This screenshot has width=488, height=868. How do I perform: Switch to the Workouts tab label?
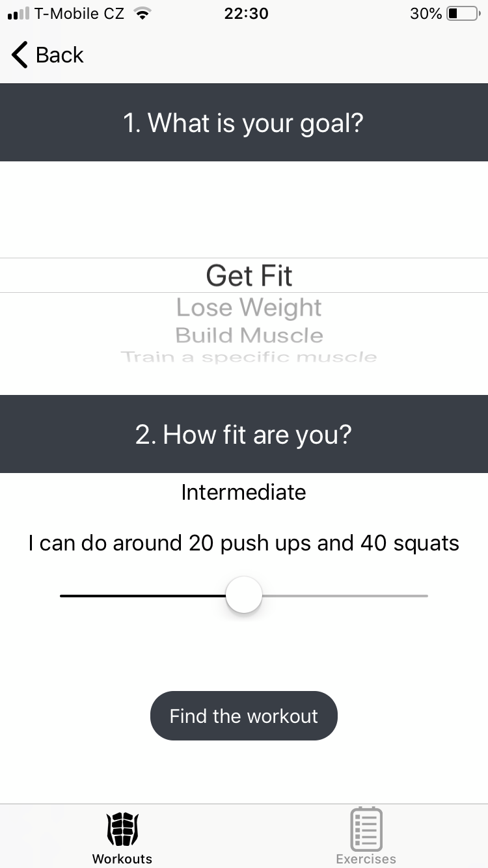pos(122,858)
